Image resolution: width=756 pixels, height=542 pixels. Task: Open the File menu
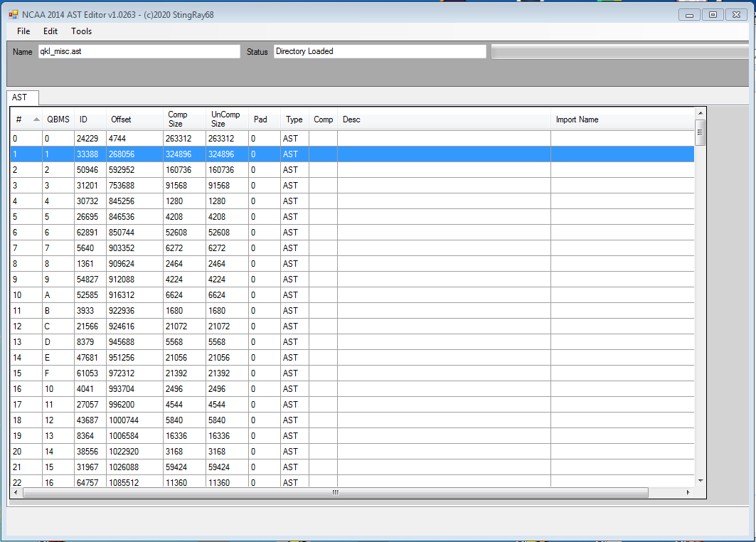23,31
